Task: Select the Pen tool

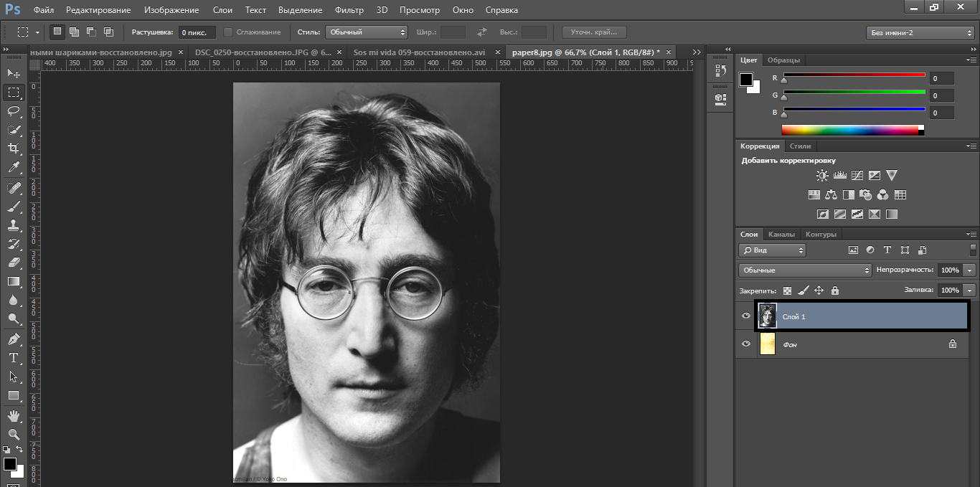Action: coord(14,339)
